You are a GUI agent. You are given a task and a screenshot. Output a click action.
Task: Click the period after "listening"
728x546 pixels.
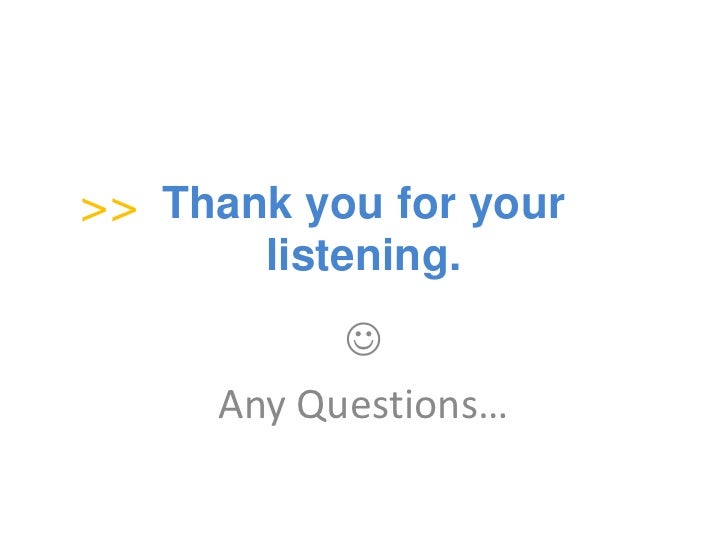455,266
